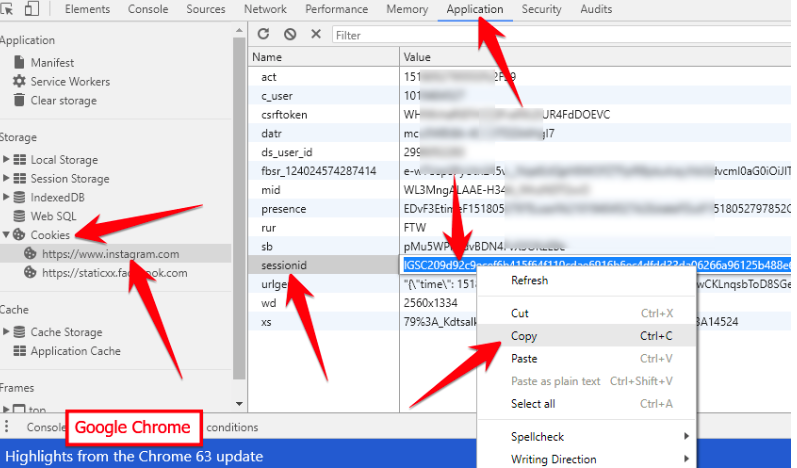The width and height of the screenshot is (797, 468).
Task: Expand the IndexedDB tree node
Action: pyautogui.click(x=7, y=198)
